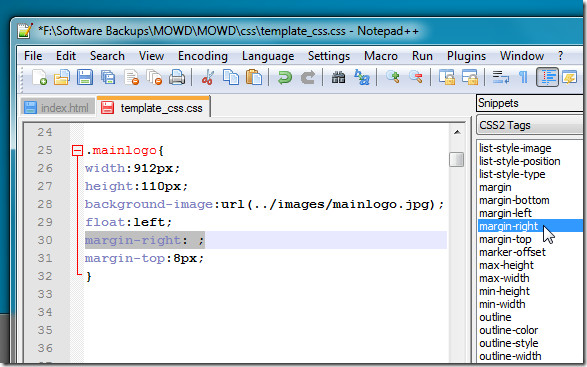Image resolution: width=587 pixels, height=367 pixels.
Task: Select list-style-type snippet
Action: (512, 175)
